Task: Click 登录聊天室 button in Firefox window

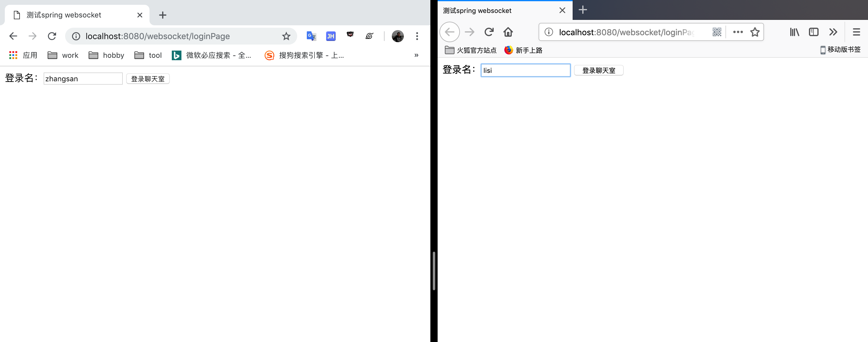Action: click(599, 70)
